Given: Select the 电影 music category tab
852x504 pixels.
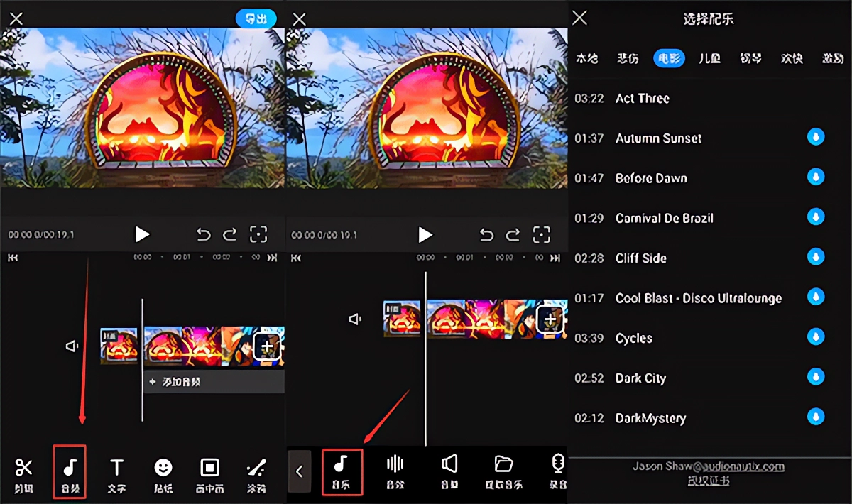Looking at the screenshot, I should tap(669, 58).
